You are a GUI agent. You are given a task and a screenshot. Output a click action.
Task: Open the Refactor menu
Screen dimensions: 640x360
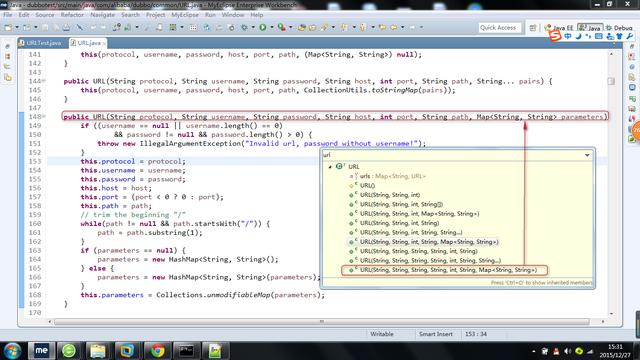click(72, 15)
